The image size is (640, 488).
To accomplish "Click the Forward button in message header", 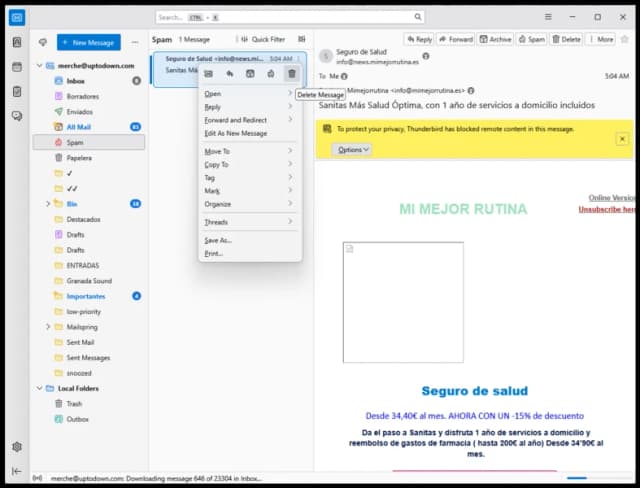I will pos(456,39).
